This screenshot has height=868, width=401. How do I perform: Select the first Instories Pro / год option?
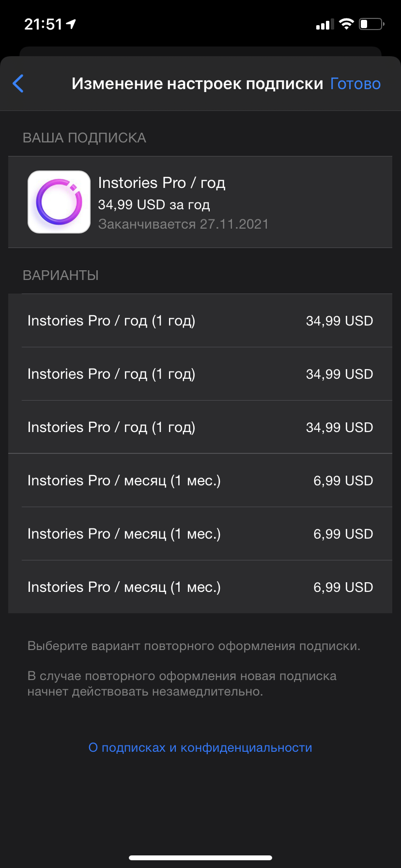pyautogui.click(x=200, y=321)
